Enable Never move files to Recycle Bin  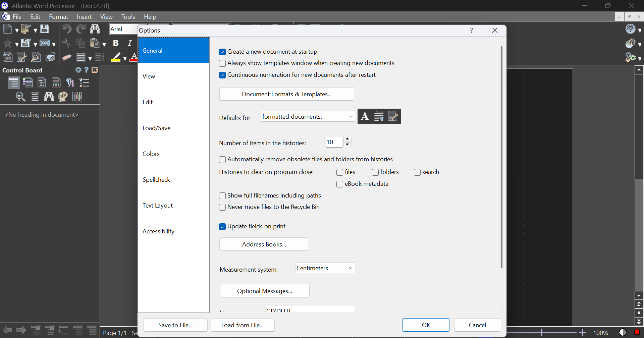pyautogui.click(x=222, y=207)
